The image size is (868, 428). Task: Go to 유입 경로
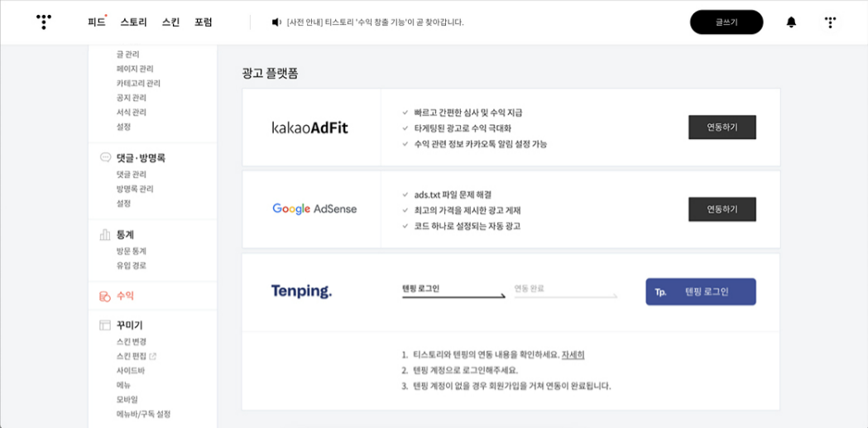pos(132,265)
